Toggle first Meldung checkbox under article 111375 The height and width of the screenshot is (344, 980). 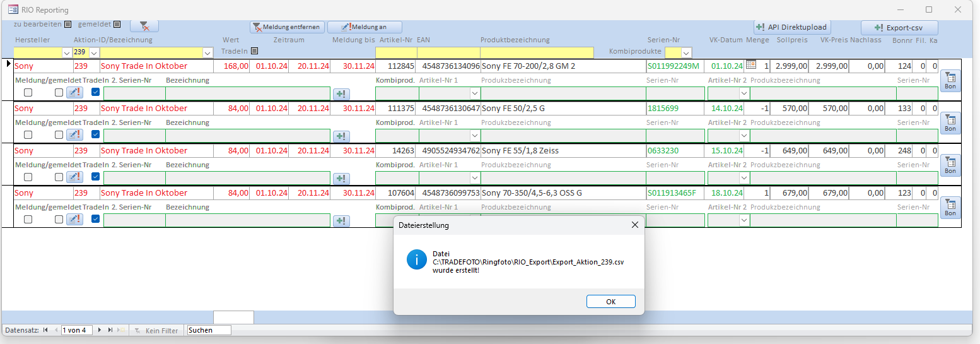(28, 135)
